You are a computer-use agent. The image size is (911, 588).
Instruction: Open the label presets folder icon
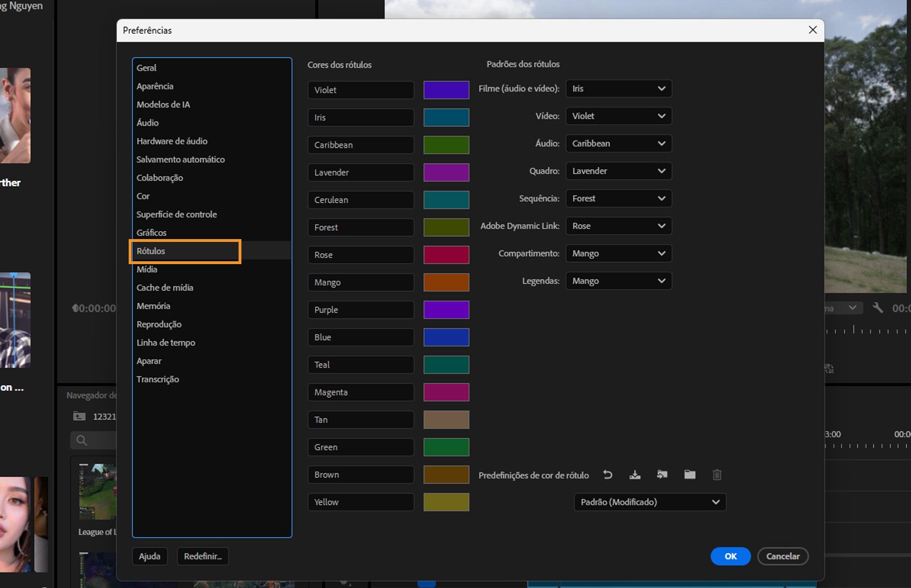(690, 475)
